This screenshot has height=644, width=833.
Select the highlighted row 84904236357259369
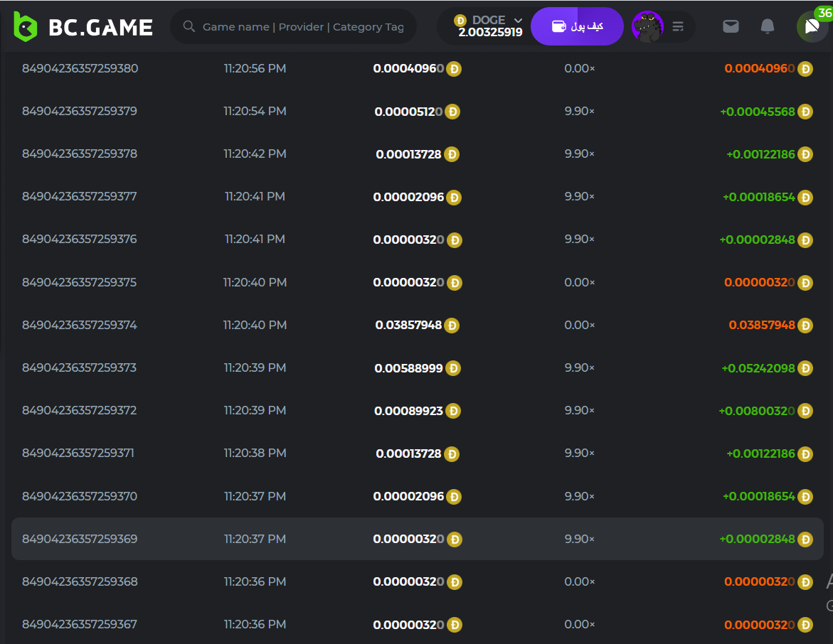417,539
